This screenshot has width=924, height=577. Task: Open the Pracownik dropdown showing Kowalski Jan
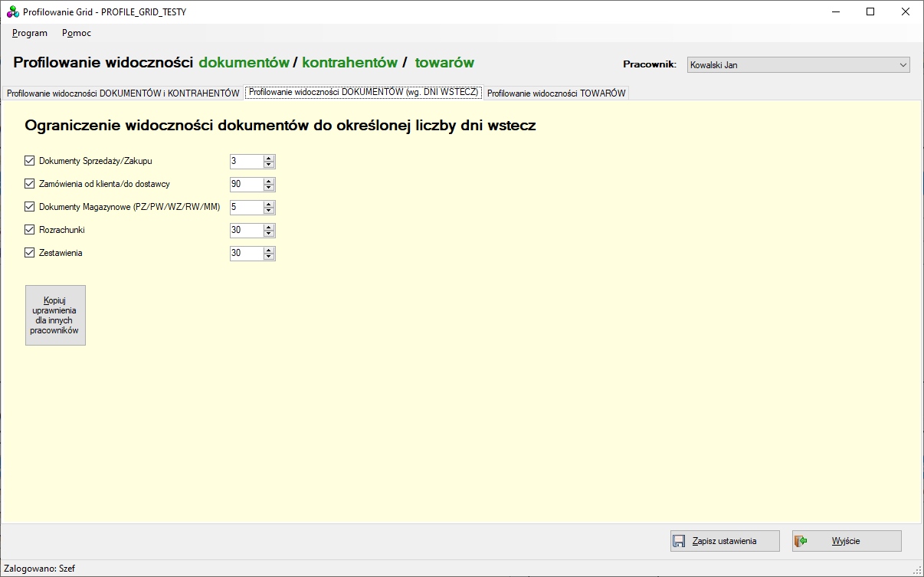pyautogui.click(x=798, y=65)
